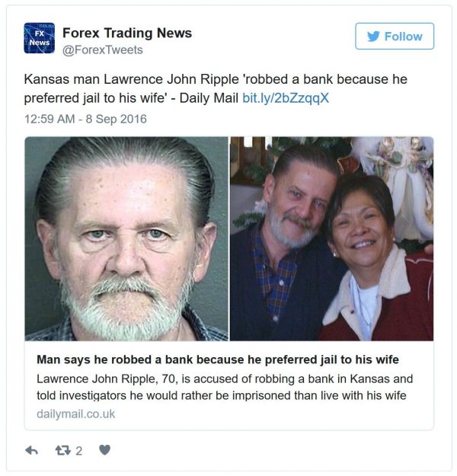Open the couple photo on the right
The height and width of the screenshot is (476, 457).
[x=331, y=239]
